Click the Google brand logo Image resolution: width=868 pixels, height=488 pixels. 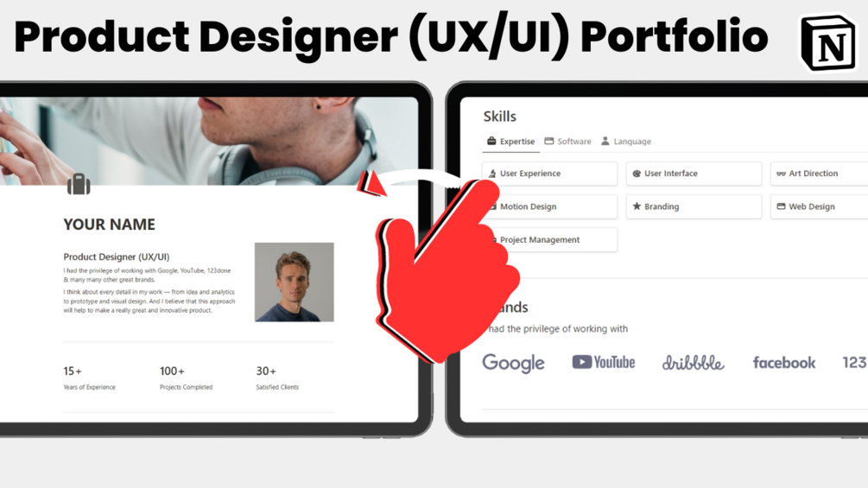(x=513, y=363)
